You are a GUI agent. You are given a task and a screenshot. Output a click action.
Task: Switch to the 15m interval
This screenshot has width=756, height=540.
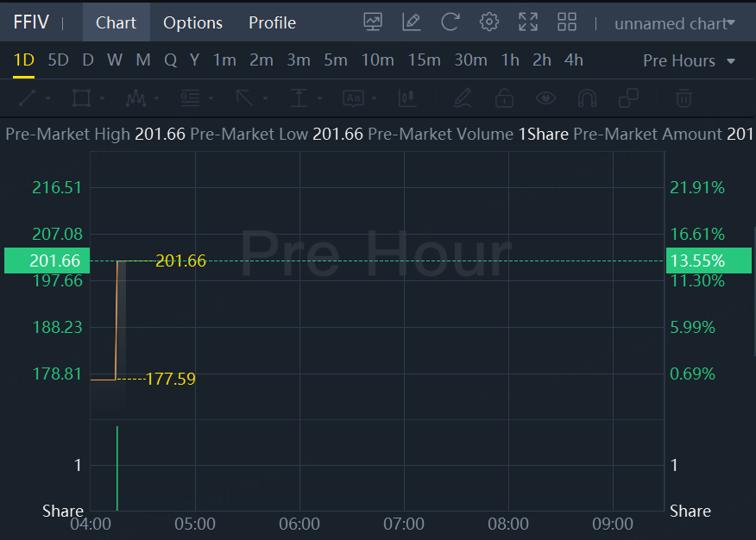424,60
